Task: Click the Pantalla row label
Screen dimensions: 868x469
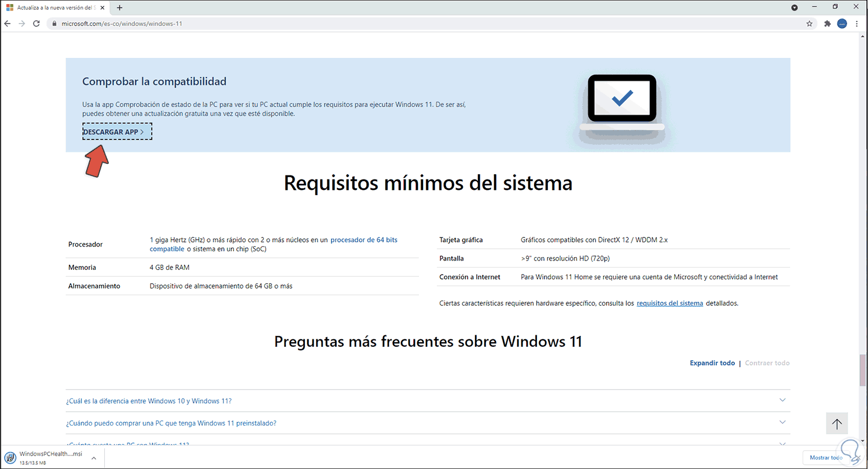Action: click(x=452, y=258)
